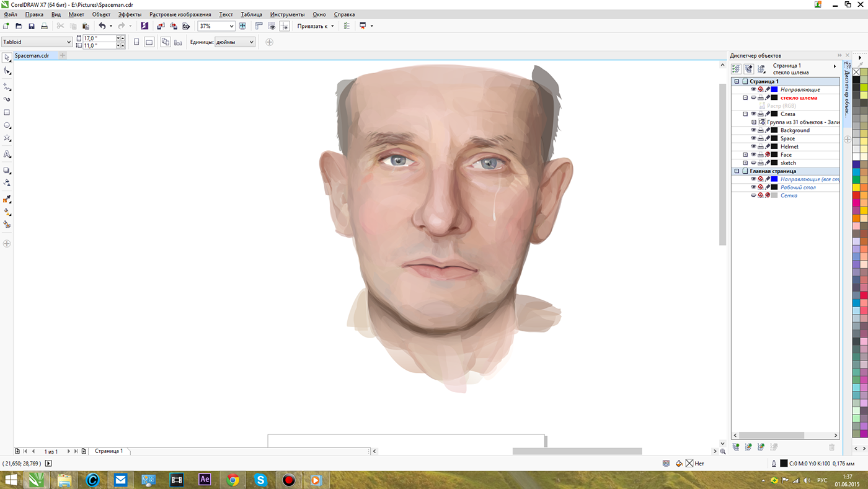Expand the Группа из 31 объектов node

coord(754,122)
